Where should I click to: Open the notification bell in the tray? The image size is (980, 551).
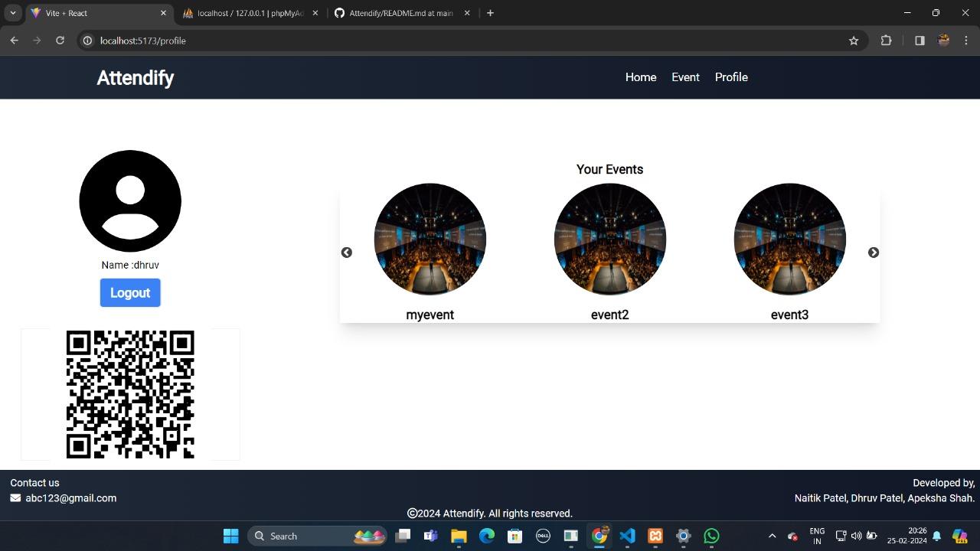[936, 536]
